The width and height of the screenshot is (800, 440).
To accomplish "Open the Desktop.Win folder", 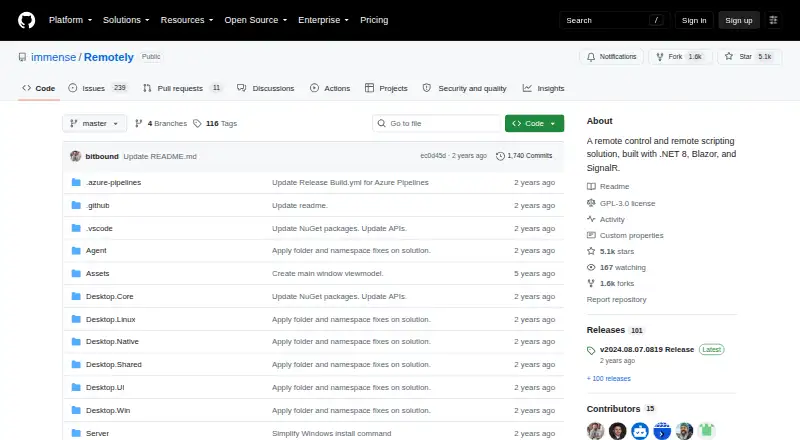I will click(108, 410).
